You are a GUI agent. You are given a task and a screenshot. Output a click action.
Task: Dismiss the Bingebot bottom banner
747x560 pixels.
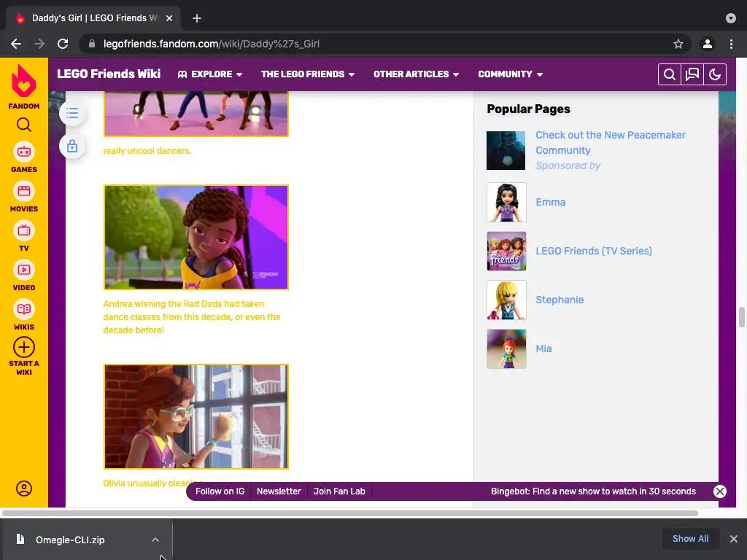pos(720,491)
